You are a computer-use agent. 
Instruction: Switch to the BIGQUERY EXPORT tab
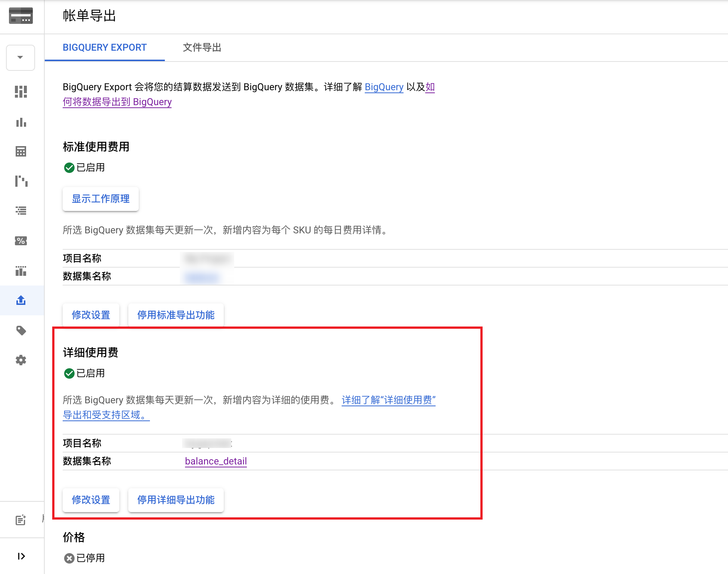coord(104,48)
